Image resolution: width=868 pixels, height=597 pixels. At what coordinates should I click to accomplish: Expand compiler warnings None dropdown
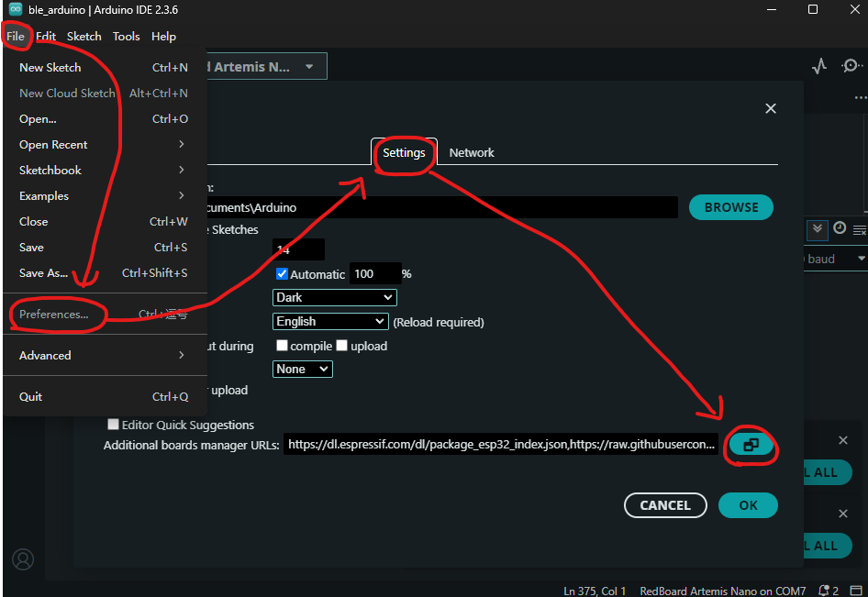(303, 369)
